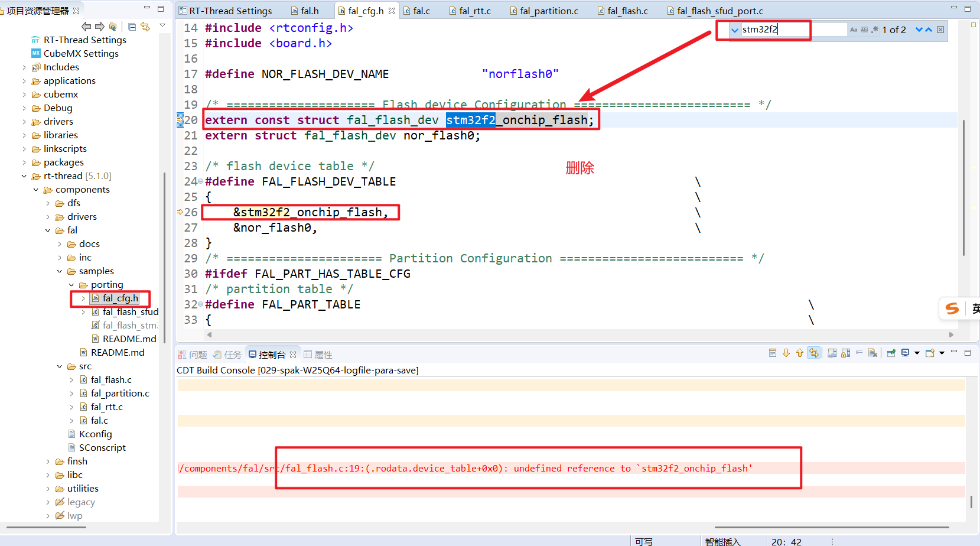Switch to fal.h editor tab
This screenshot has height=546, width=980.
[x=305, y=11]
